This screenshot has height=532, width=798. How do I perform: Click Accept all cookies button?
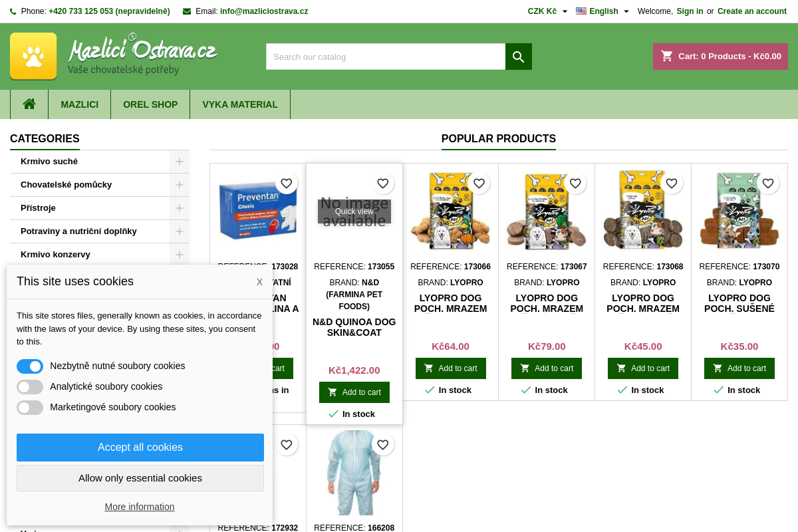point(140,448)
